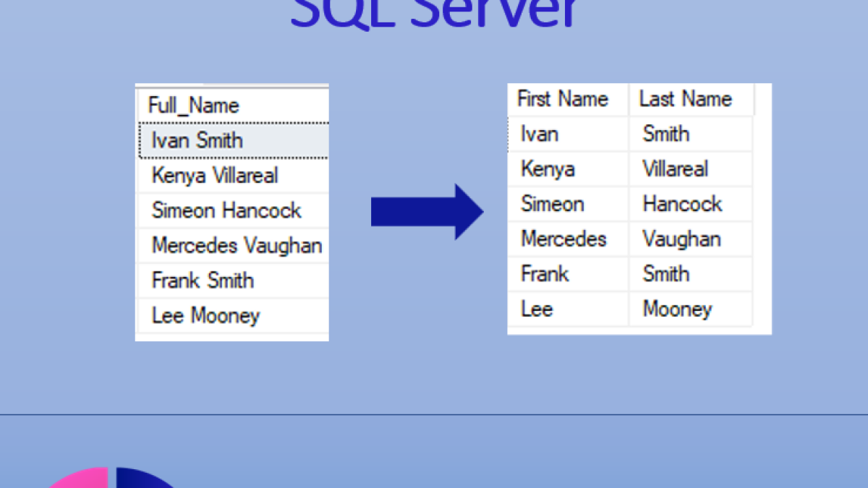Select the Villareal last name cell

pos(676,169)
